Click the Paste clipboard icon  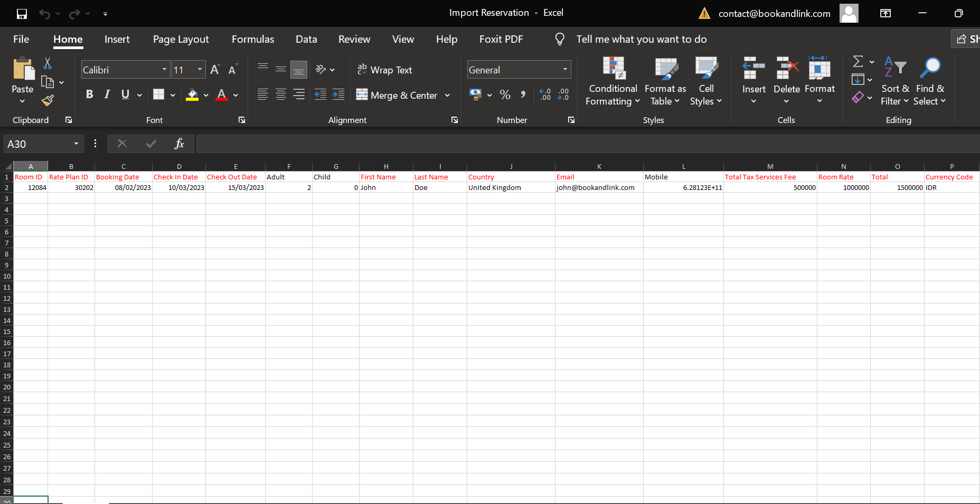pyautogui.click(x=23, y=69)
